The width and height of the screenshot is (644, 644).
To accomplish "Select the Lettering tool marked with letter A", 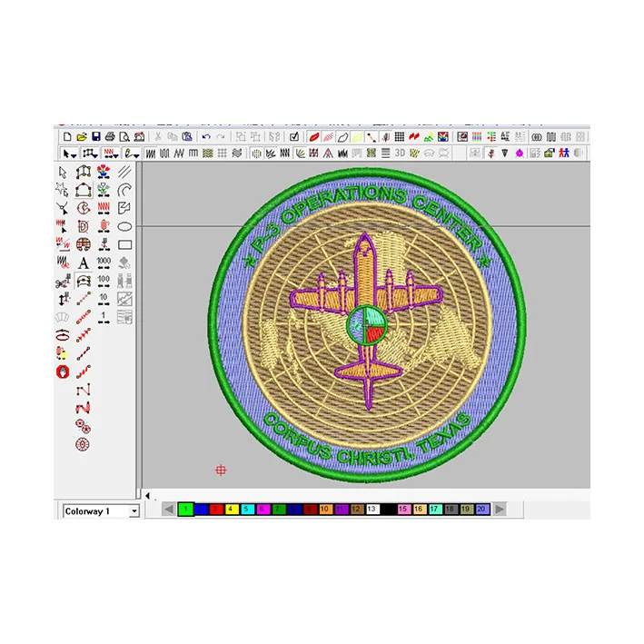I will point(84,263).
